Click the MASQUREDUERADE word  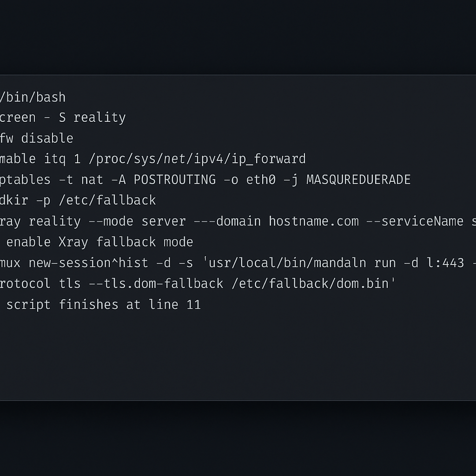point(358,179)
